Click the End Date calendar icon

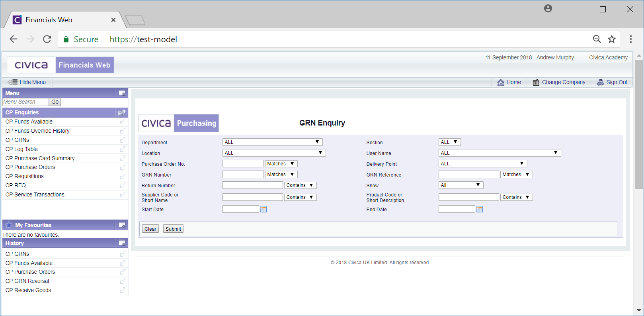480,209
